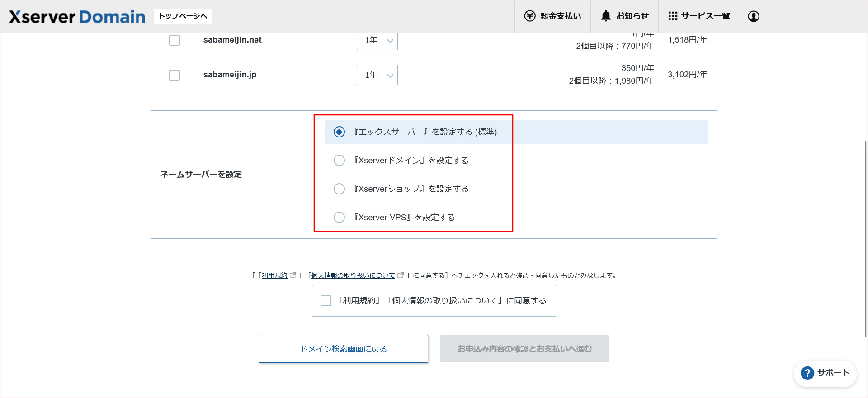The width and height of the screenshot is (868, 398).
Task: Open お知らせ notifications
Action: point(625,16)
